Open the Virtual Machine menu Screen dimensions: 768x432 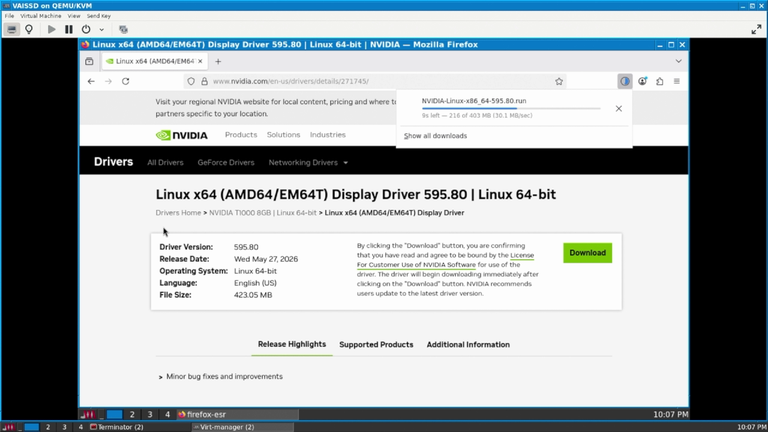click(41, 16)
